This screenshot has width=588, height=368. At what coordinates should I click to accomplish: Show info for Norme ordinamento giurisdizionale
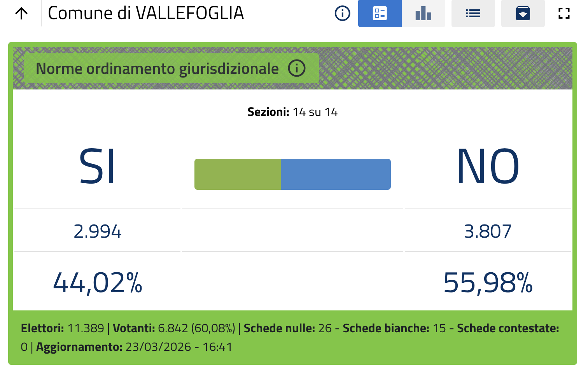[x=297, y=68]
